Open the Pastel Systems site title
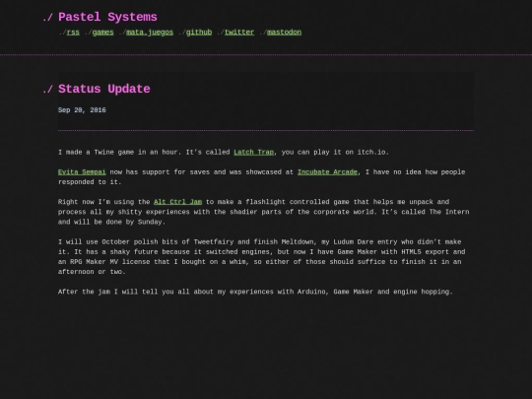The width and height of the screenshot is (532, 399). [107, 17]
